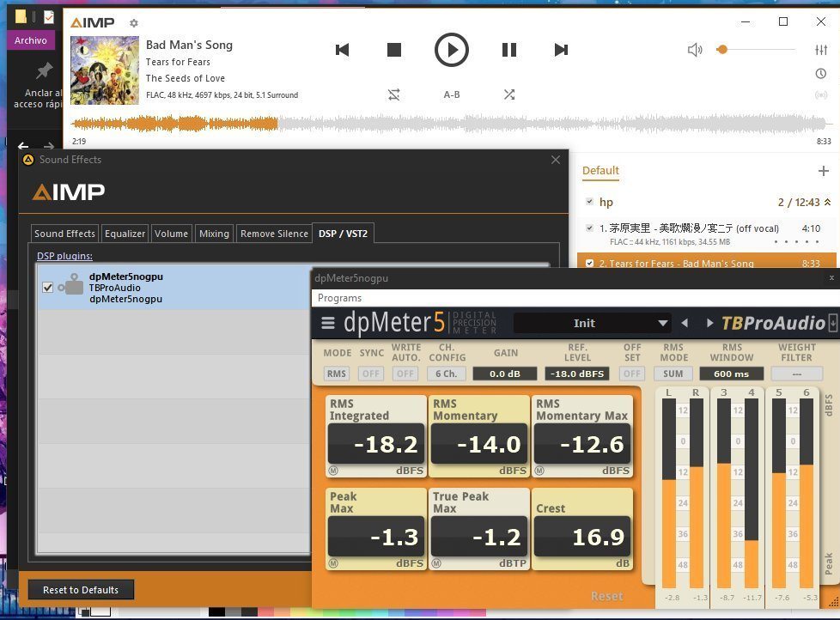840x620 pixels.
Task: Click the M icon under Momentary Max
Action: coord(539,471)
